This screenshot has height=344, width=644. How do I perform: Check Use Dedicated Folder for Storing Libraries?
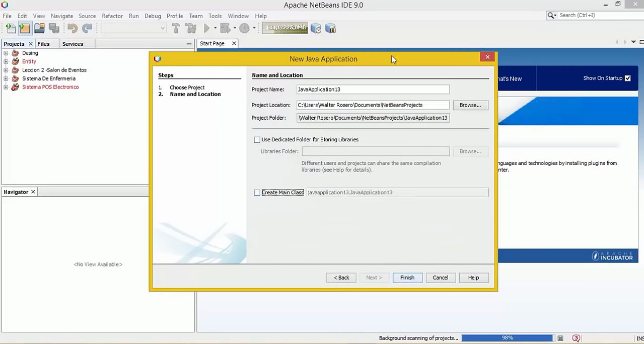pyautogui.click(x=257, y=140)
